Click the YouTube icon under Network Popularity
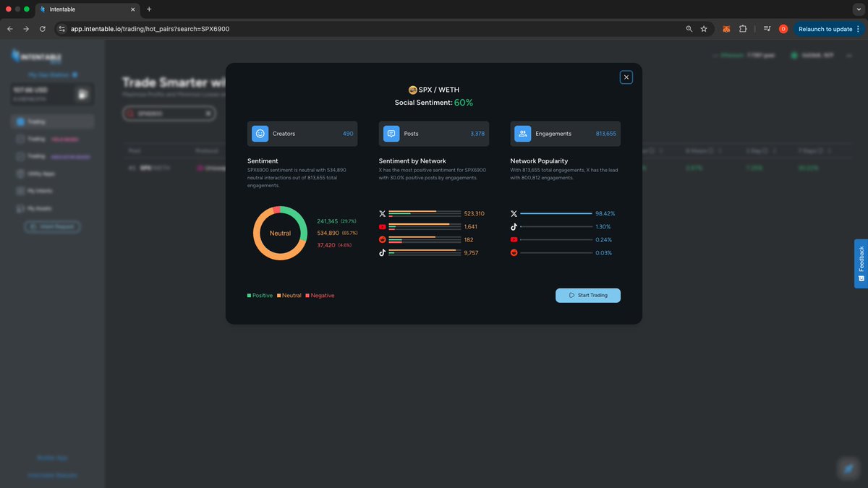The width and height of the screenshot is (868, 488). (x=514, y=239)
